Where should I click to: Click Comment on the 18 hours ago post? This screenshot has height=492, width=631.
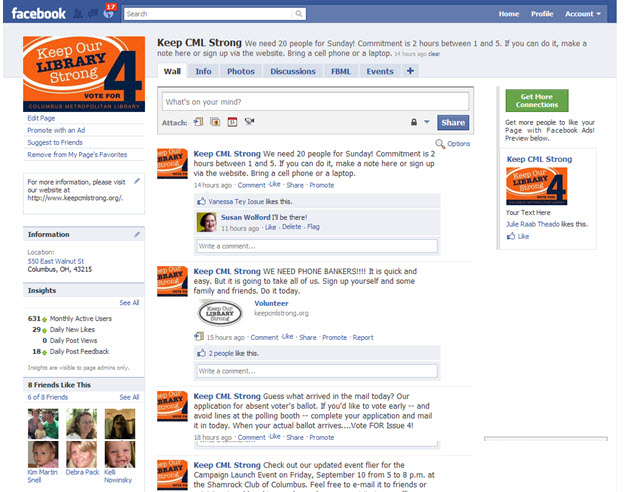252,437
